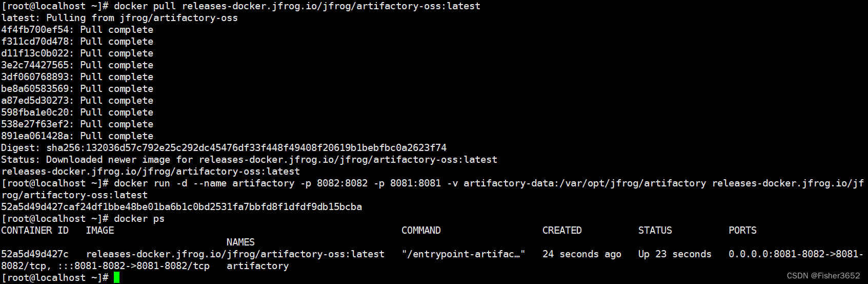Click the PORTS column header
868x284 pixels.
(742, 231)
